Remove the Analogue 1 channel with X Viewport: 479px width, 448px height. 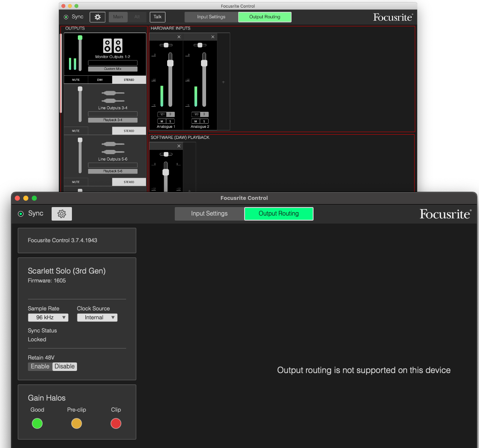179,37
